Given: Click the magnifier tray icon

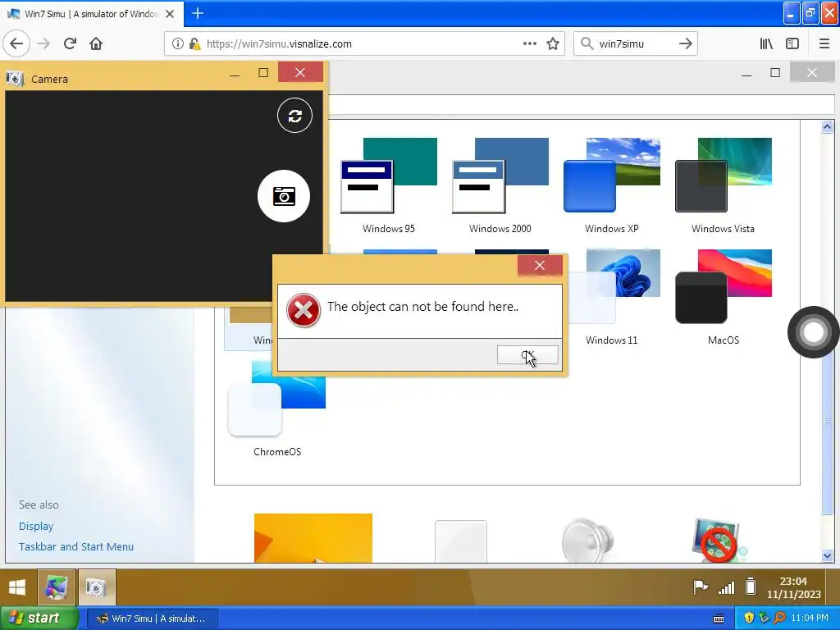Looking at the screenshot, I should pyautogui.click(x=779, y=619).
